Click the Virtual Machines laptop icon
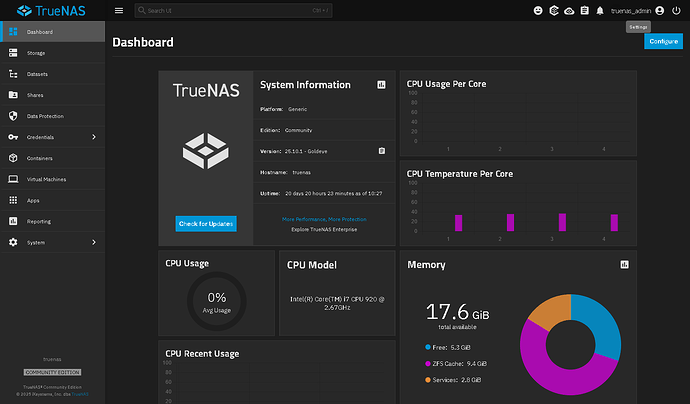This screenshot has height=404, width=690. (x=13, y=179)
